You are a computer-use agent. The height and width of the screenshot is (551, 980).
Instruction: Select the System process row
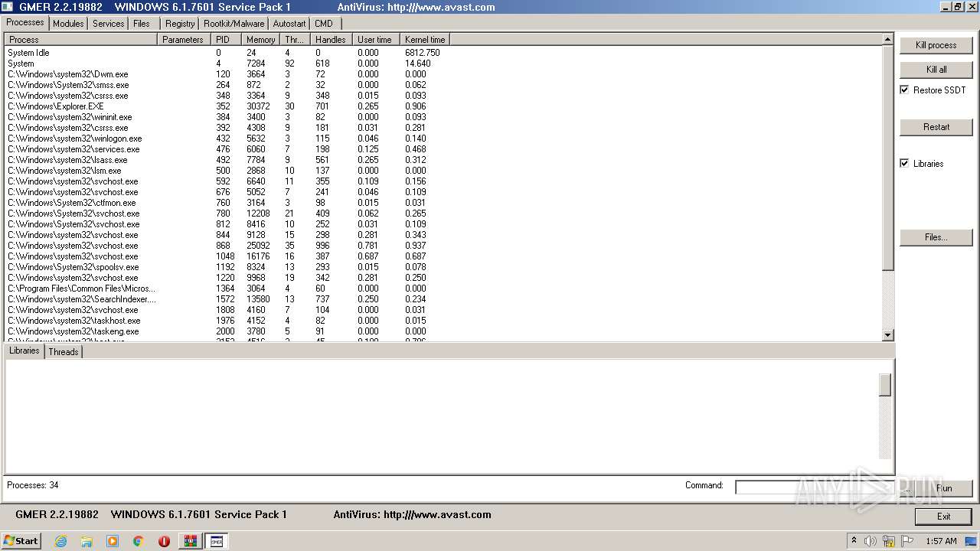(444, 64)
